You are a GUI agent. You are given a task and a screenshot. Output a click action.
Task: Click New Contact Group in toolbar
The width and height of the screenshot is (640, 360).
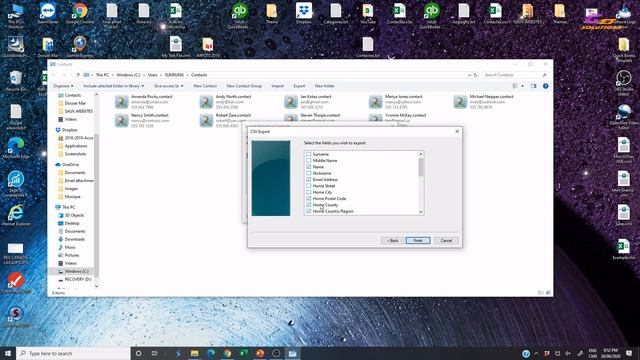tap(244, 86)
